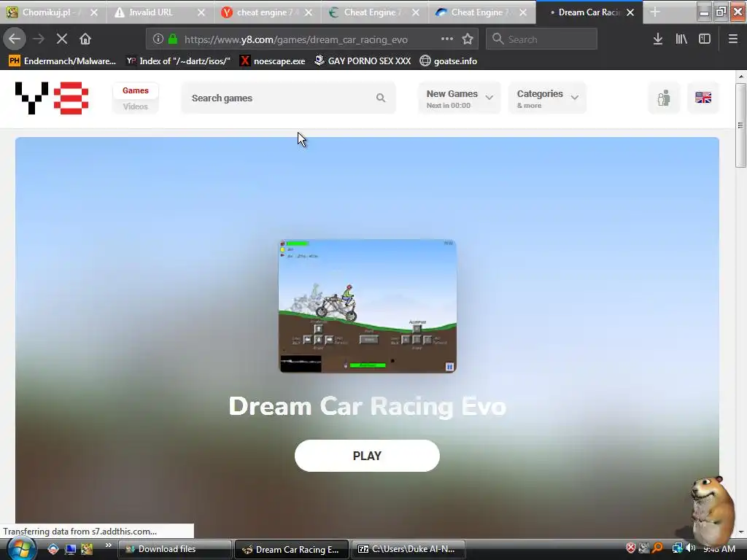Screen dimensions: 747x560
Task: Open the downloads arrow icon
Action: tap(658, 39)
